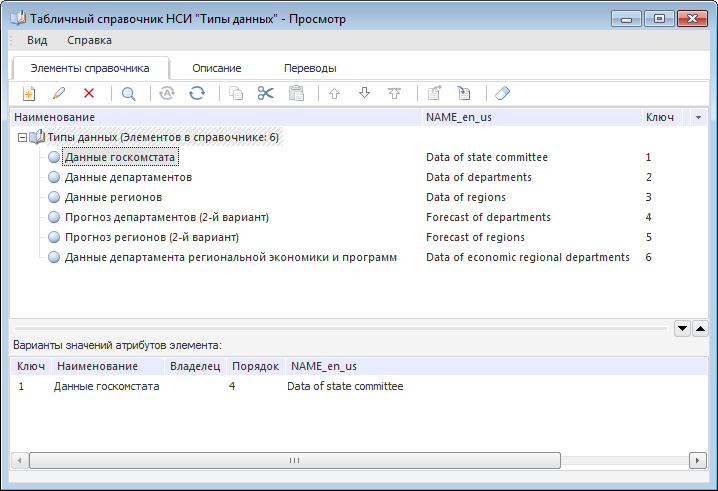Click Ключ header in attributes table

pyautogui.click(x=31, y=366)
